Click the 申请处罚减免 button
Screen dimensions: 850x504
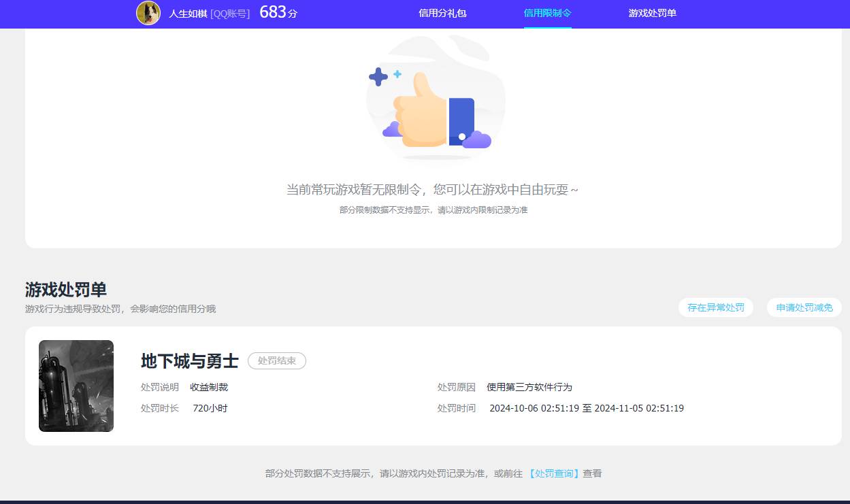[804, 307]
